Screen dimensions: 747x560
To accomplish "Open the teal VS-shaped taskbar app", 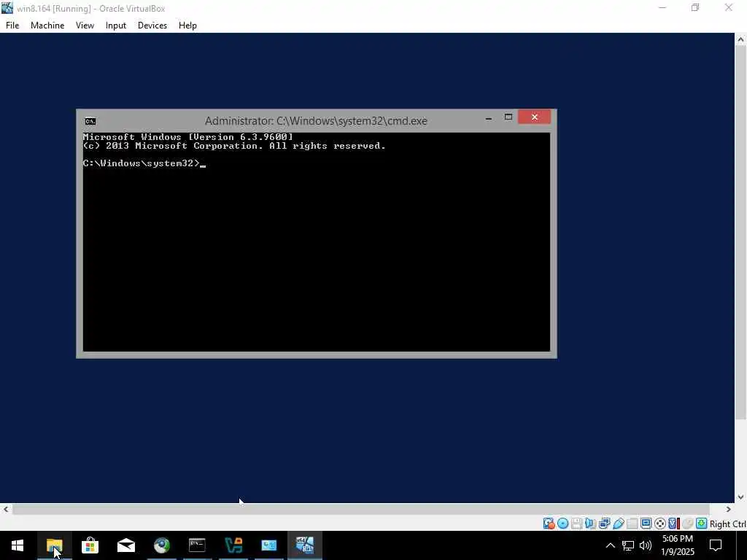I will (x=233, y=545).
